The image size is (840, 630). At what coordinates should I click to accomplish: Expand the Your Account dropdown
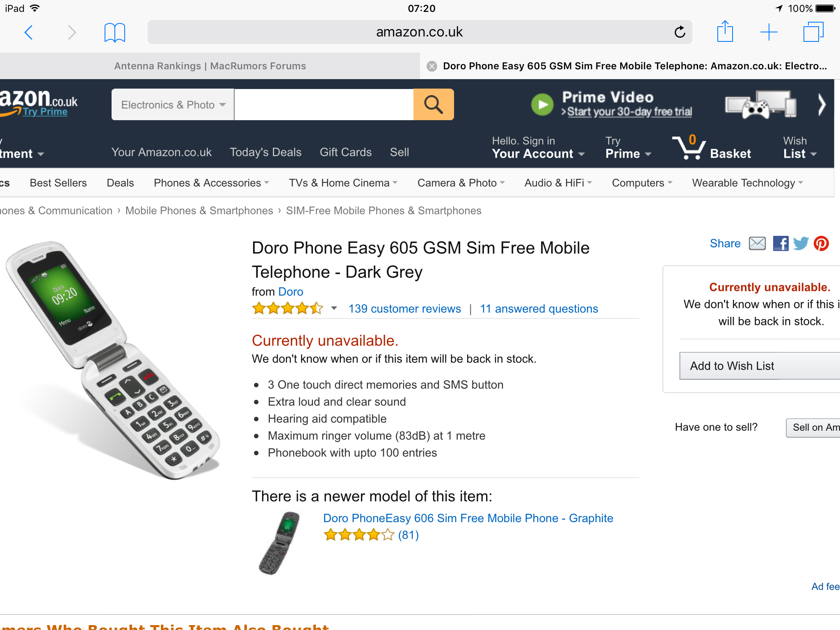(538, 148)
